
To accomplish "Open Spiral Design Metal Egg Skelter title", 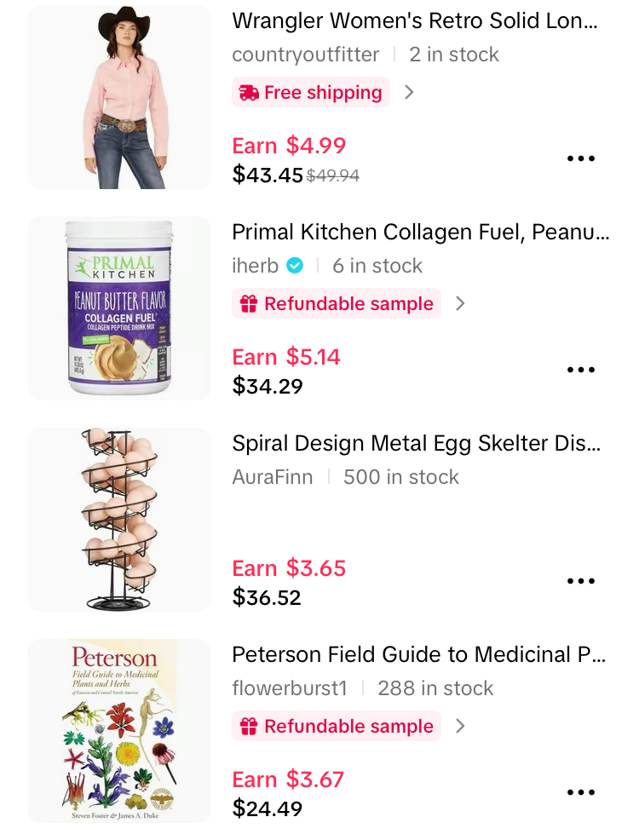I will (417, 443).
